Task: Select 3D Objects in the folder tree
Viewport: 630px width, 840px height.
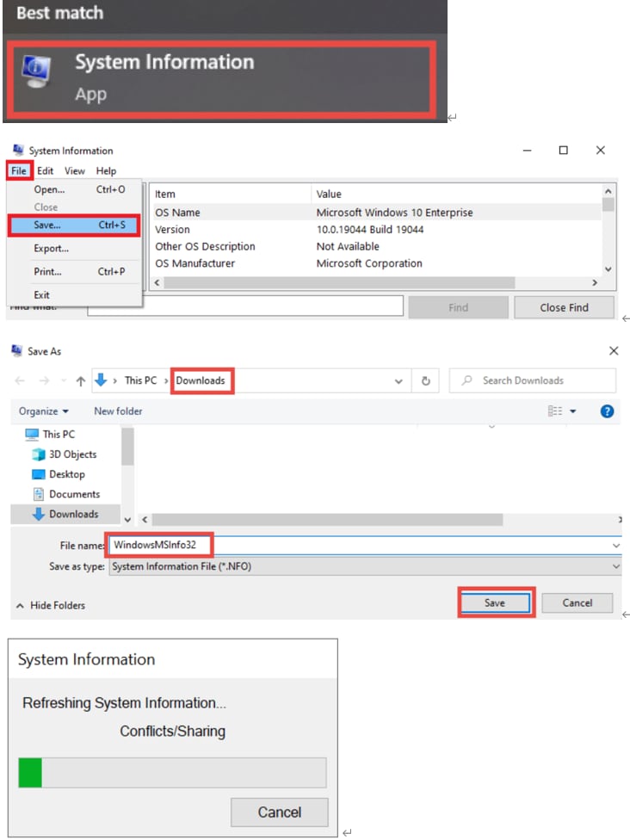Action: click(x=73, y=454)
